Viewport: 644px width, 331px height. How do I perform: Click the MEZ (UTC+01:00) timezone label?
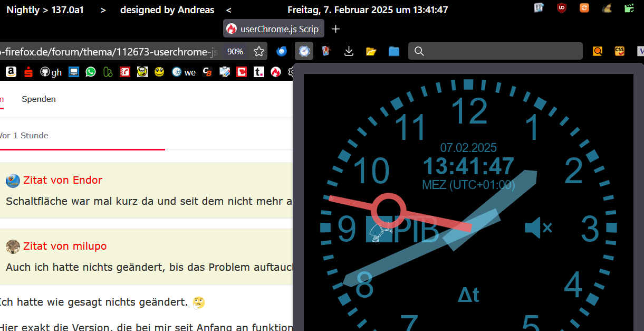pos(468,185)
